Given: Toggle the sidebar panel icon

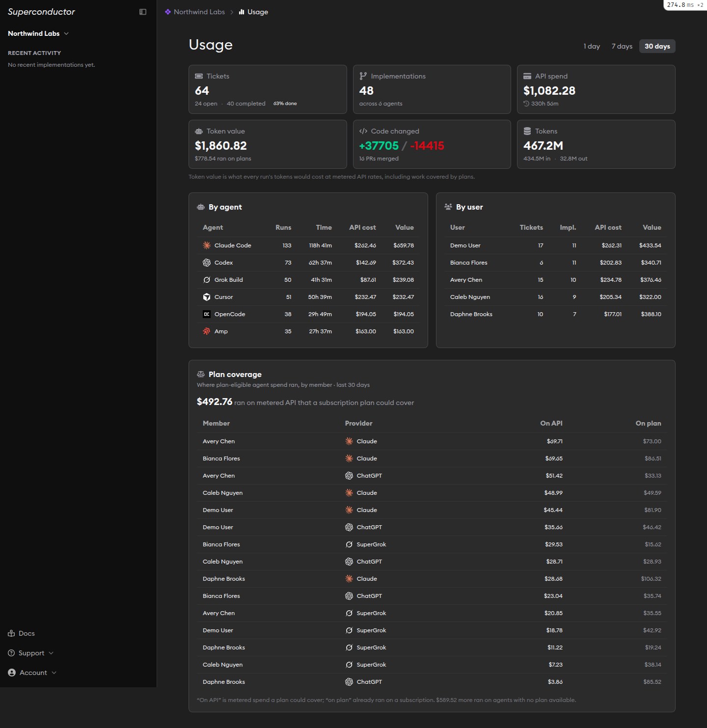Looking at the screenshot, I should [143, 12].
